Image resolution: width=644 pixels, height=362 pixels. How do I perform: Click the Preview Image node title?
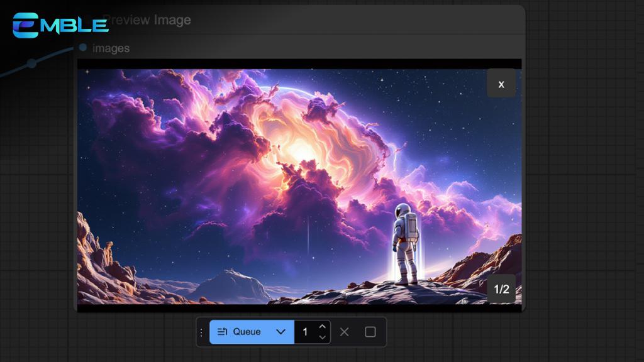tap(147, 19)
